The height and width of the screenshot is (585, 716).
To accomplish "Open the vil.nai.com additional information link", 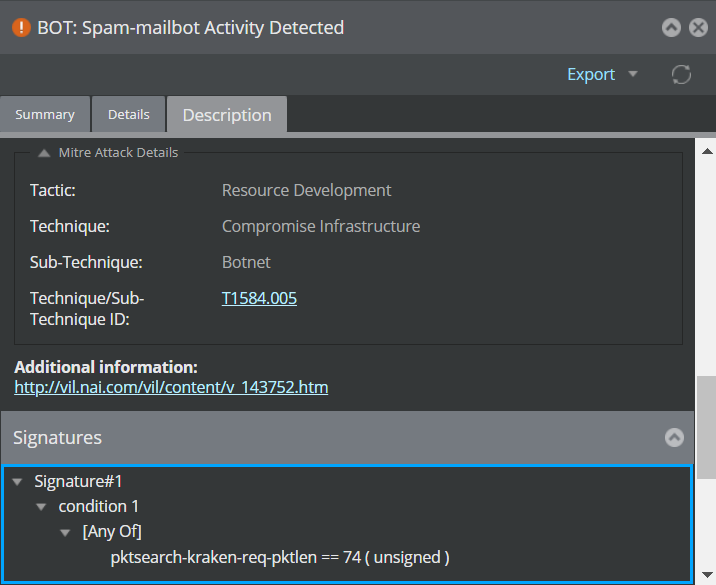I will pos(171,387).
